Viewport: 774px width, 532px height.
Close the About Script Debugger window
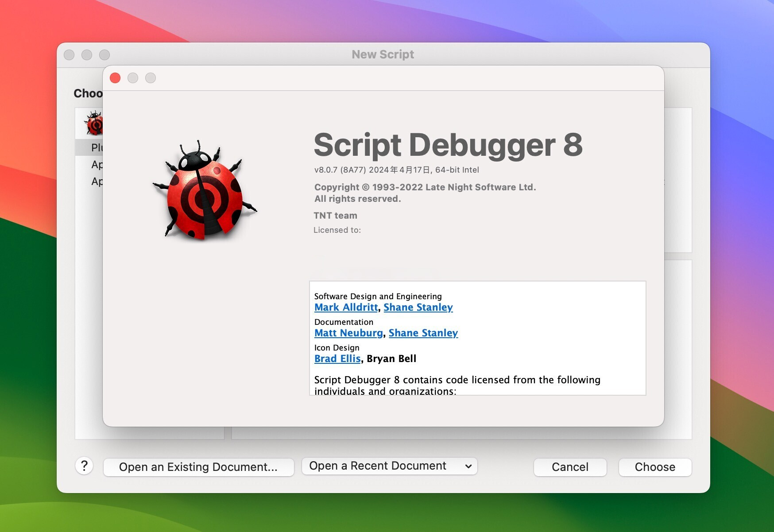point(115,77)
